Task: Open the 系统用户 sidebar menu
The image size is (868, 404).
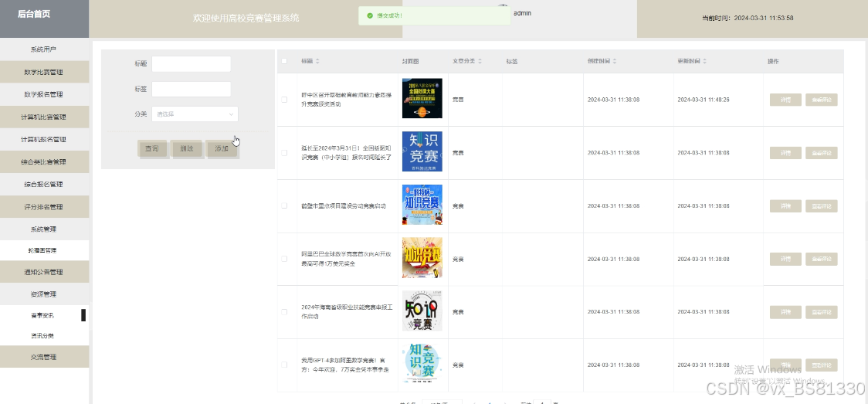Action: coord(44,49)
